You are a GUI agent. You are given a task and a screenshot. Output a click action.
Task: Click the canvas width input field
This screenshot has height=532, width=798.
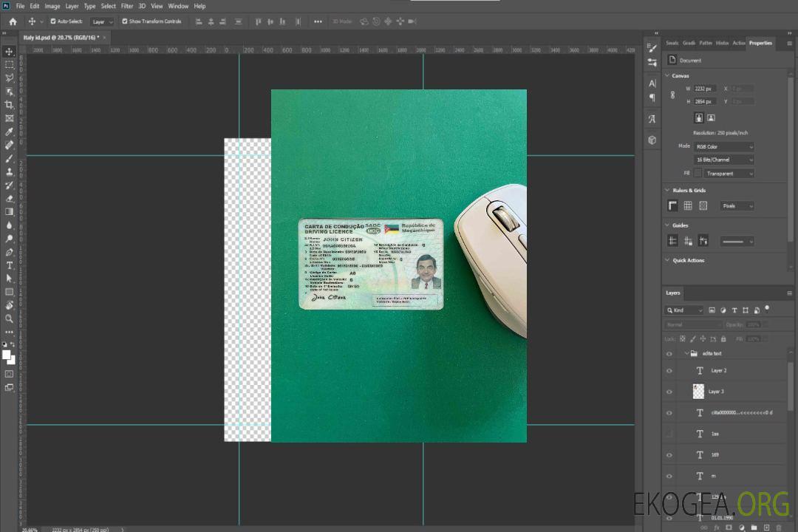706,89
